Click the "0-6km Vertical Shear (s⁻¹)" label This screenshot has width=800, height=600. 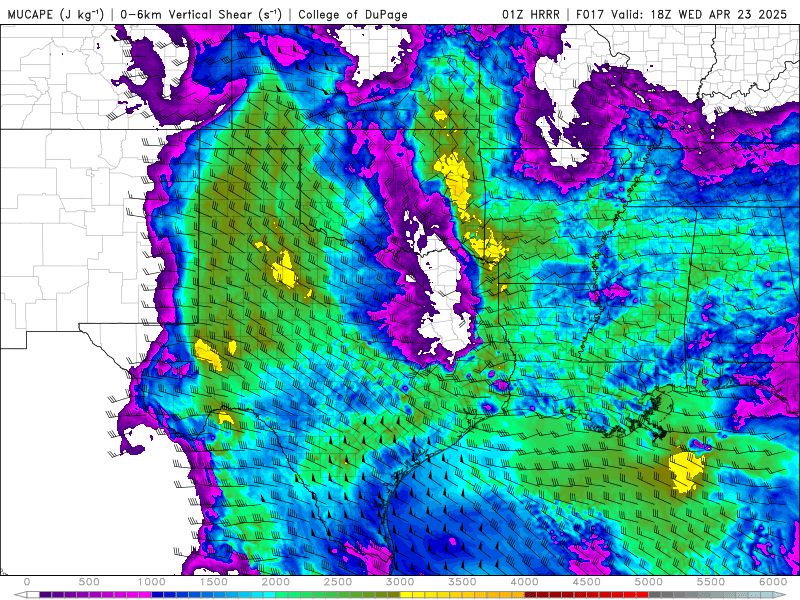[201, 14]
